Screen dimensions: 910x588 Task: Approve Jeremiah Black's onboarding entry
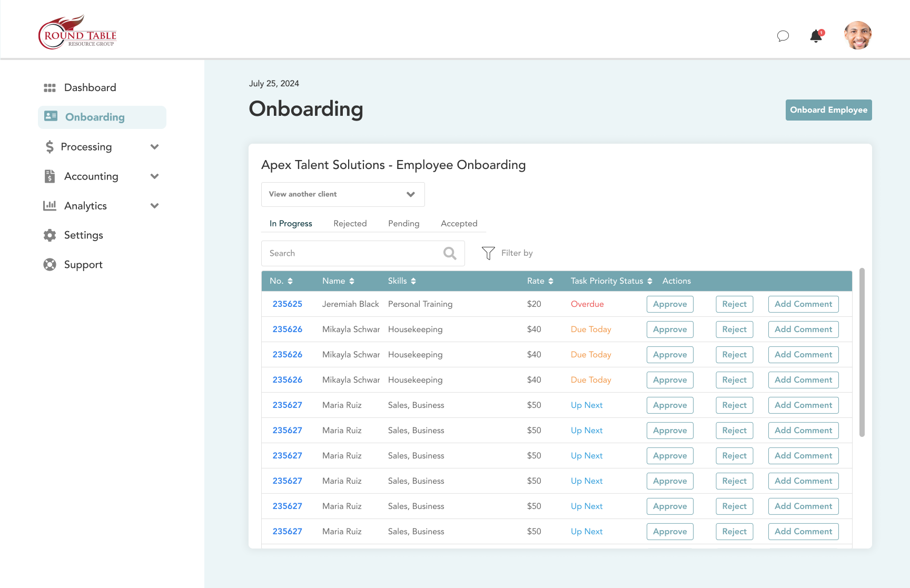[669, 304]
